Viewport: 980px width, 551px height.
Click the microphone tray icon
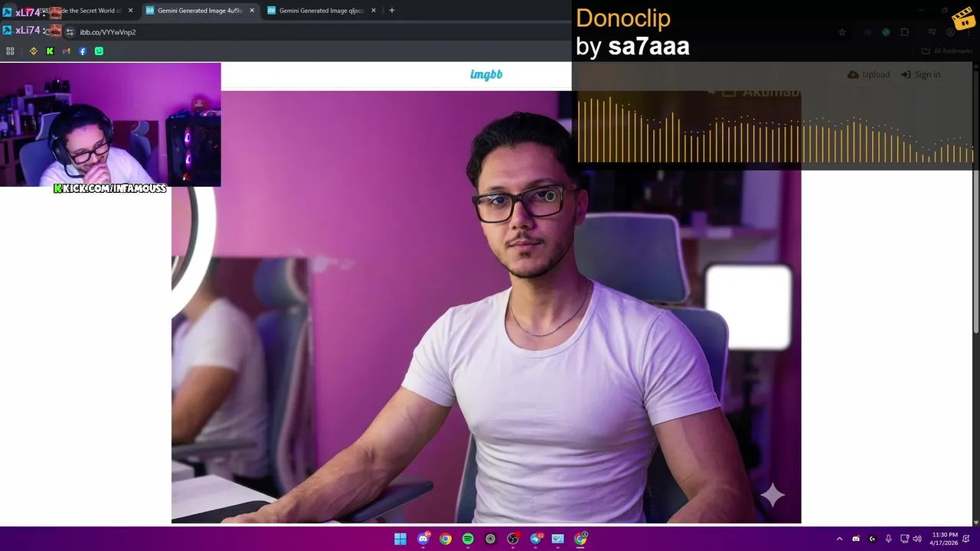[888, 540]
